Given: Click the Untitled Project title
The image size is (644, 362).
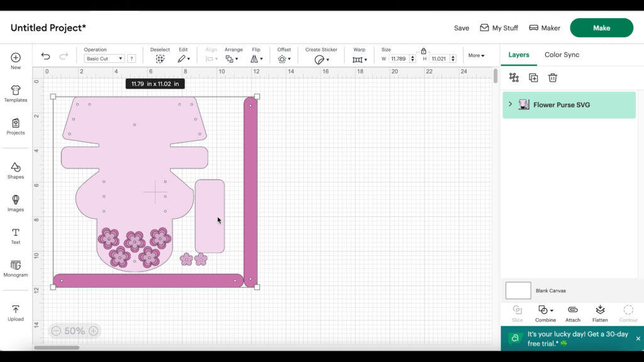Looking at the screenshot, I should click(48, 28).
